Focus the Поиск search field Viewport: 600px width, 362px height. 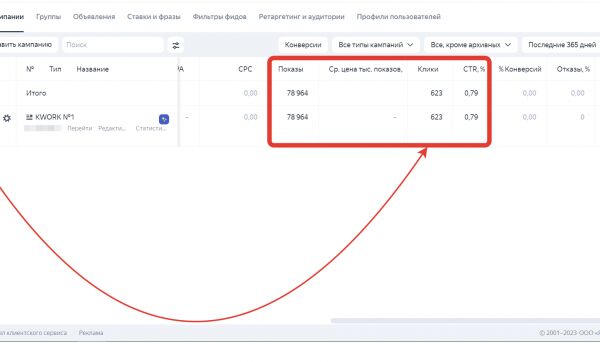(113, 45)
